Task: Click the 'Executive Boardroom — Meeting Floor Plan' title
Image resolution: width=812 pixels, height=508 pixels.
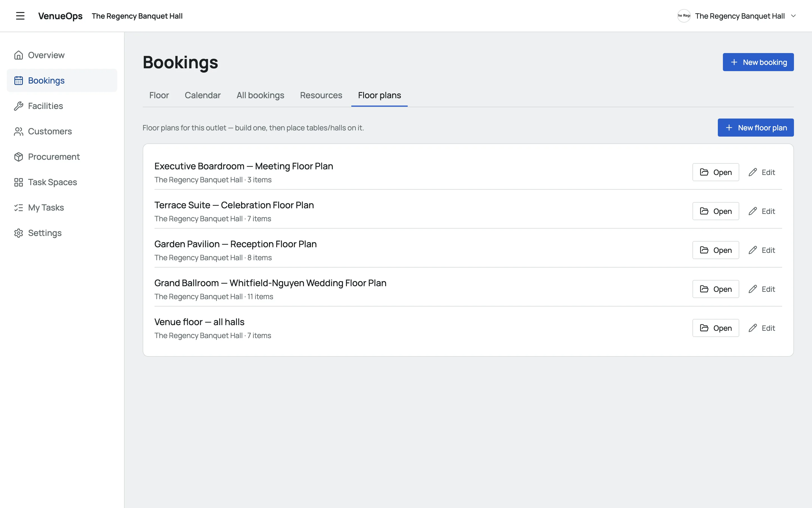Action: (244, 166)
